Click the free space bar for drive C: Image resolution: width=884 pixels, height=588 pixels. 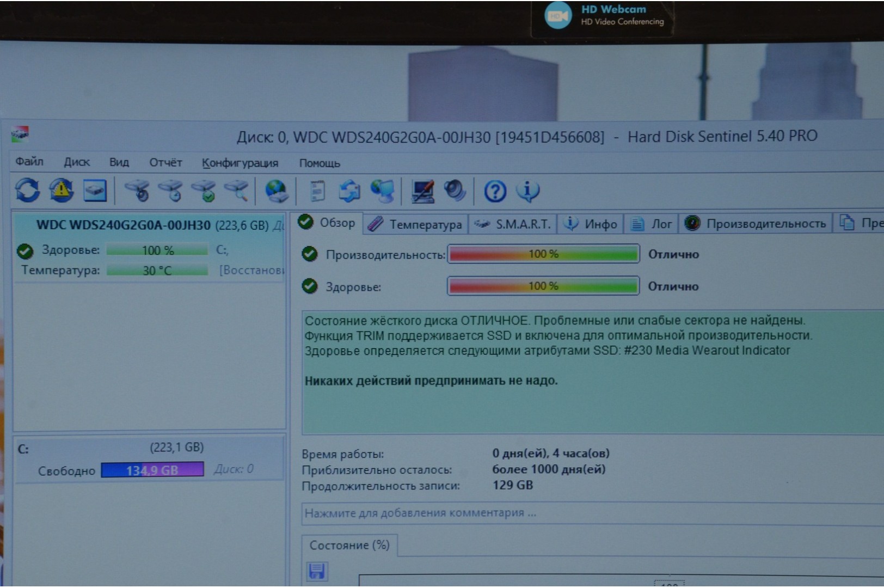pyautogui.click(x=152, y=470)
